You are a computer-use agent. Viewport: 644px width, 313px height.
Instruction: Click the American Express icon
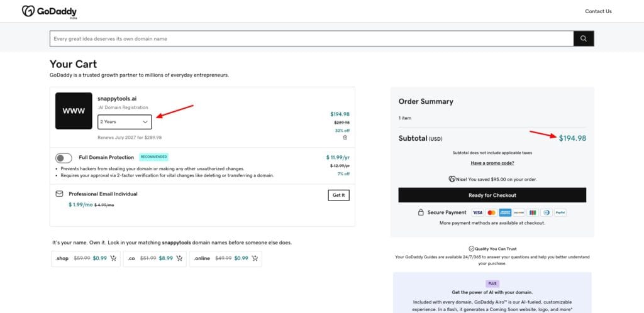pos(505,212)
